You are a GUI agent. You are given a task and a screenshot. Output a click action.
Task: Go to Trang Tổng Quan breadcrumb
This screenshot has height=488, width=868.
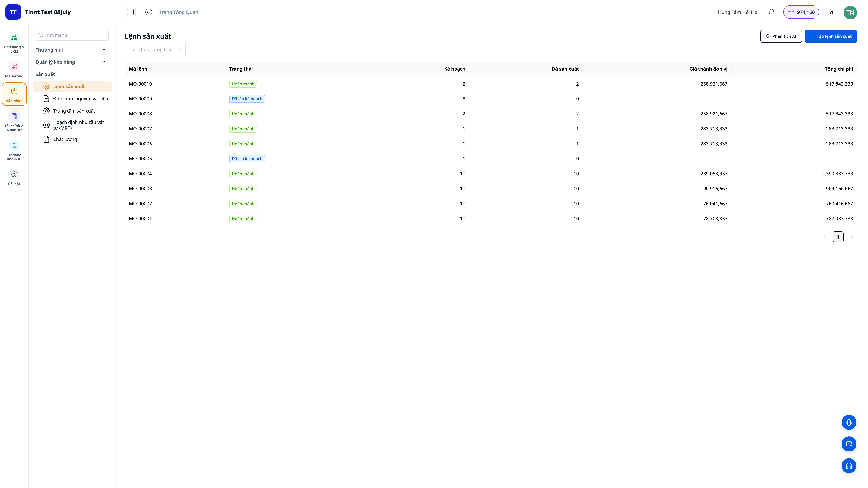pyautogui.click(x=179, y=12)
